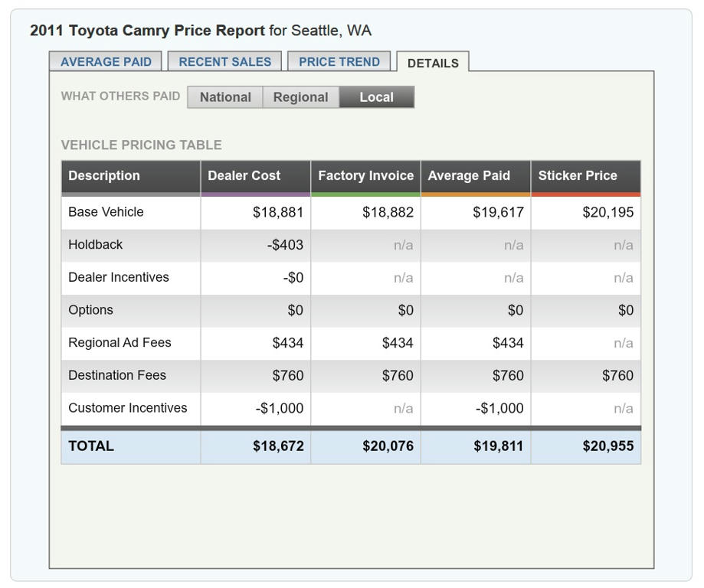Click the WHAT OTHERS PAID label

120,96
